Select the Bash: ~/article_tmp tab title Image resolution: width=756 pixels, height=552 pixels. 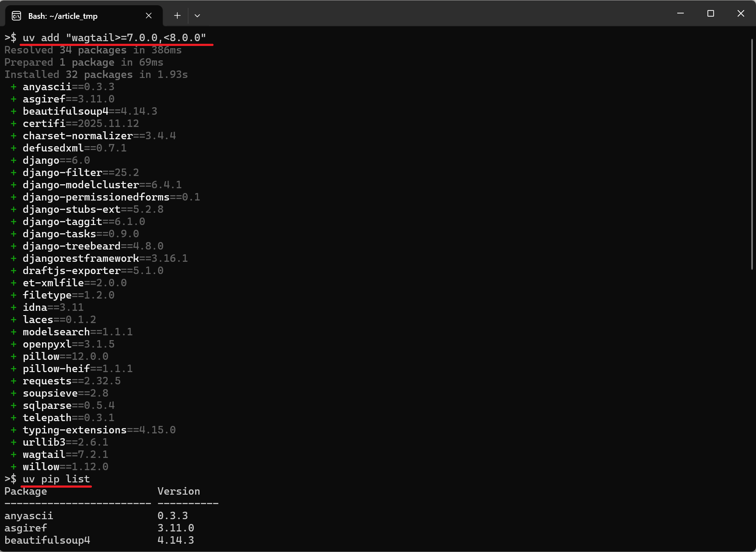64,16
